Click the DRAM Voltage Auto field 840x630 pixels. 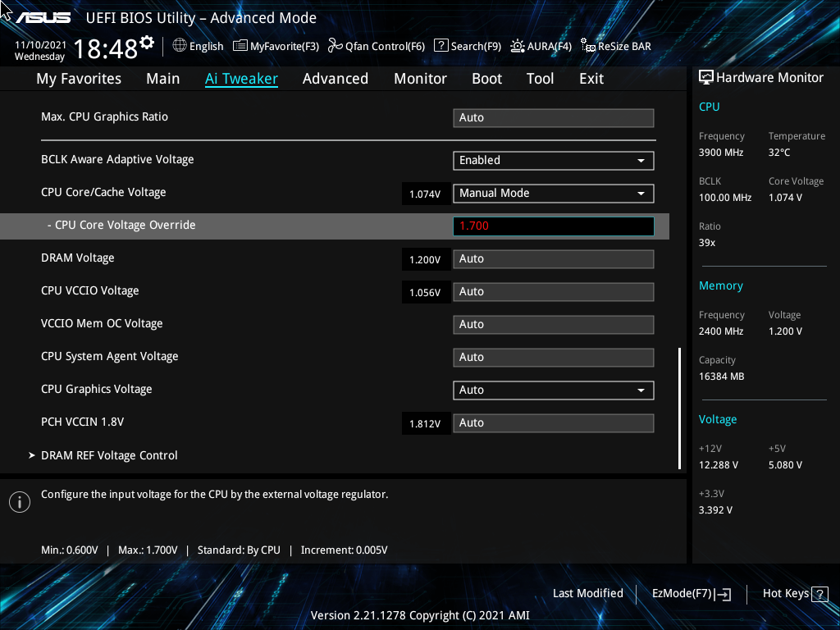(x=554, y=259)
